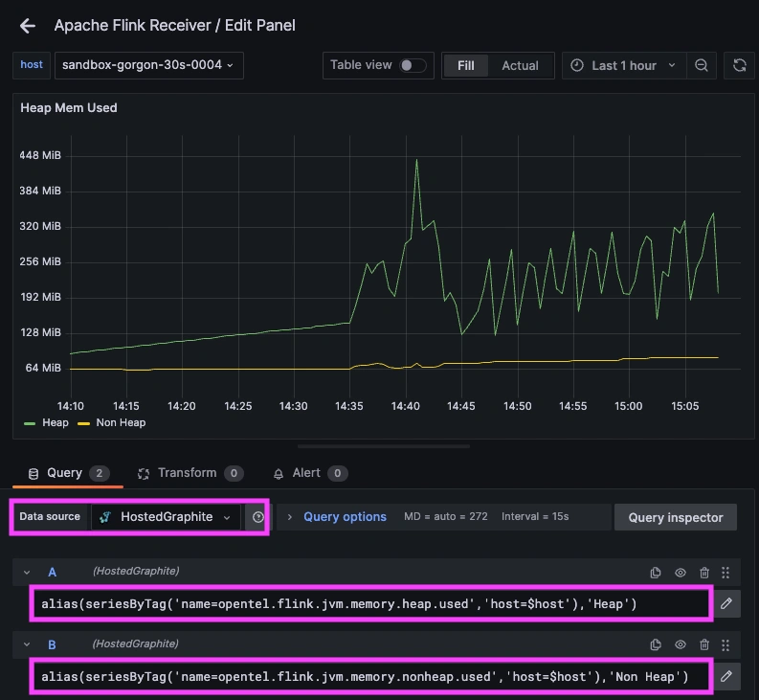The width and height of the screenshot is (759, 700).
Task: Hide query B with the eye icon
Action: [681, 644]
